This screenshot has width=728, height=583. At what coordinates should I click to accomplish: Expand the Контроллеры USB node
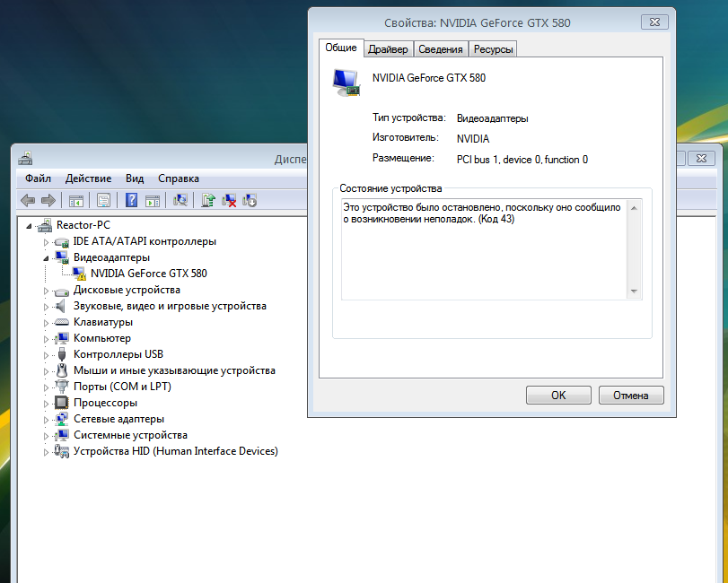[46, 355]
